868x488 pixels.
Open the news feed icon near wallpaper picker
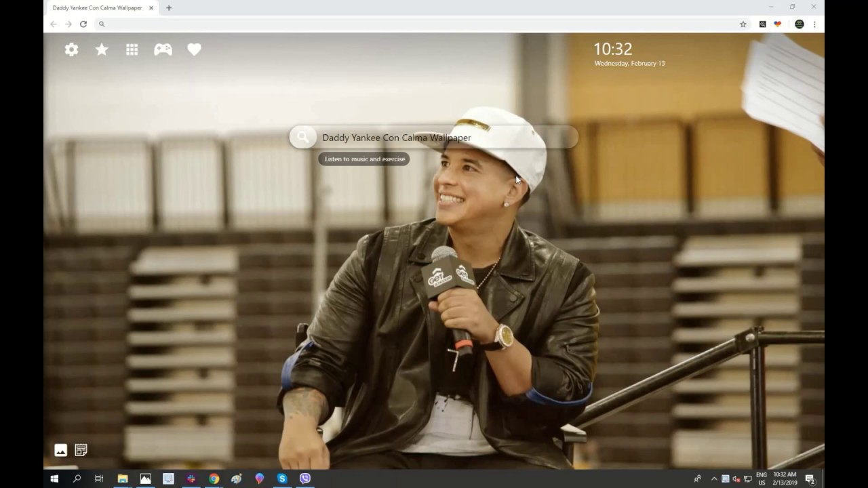point(81,449)
